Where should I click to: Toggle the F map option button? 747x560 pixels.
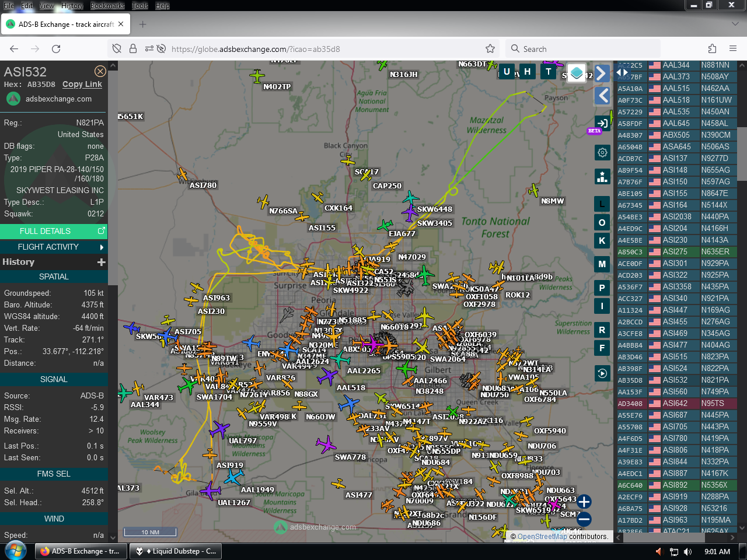click(602, 348)
